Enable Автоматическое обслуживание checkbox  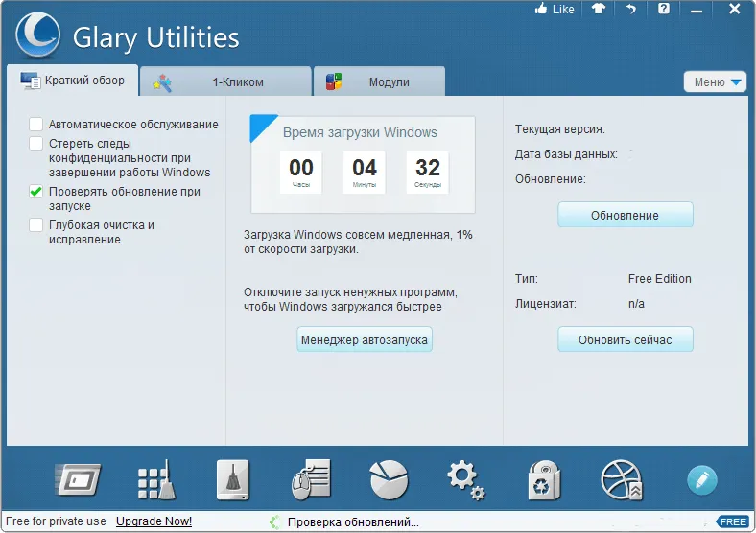35,125
